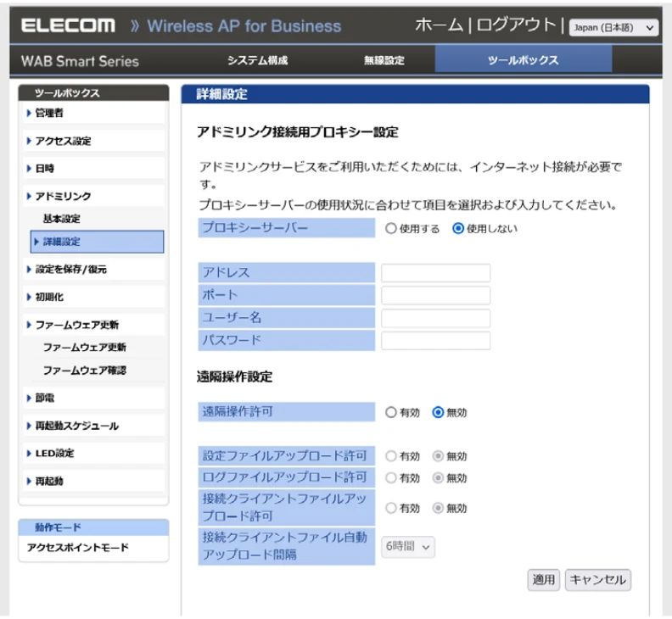672x619 pixels.
Task: Select 有効 for 接続クライアントファイルアップロード許可
Action: [390, 509]
